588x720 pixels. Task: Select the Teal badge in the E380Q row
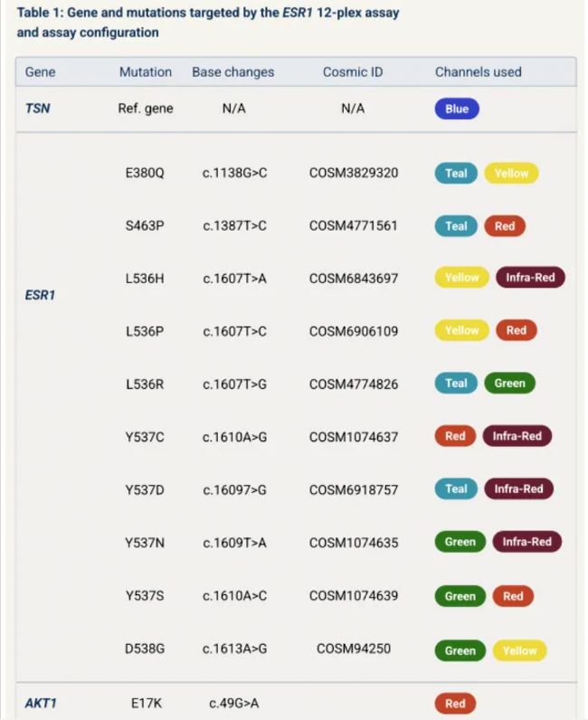click(x=456, y=173)
